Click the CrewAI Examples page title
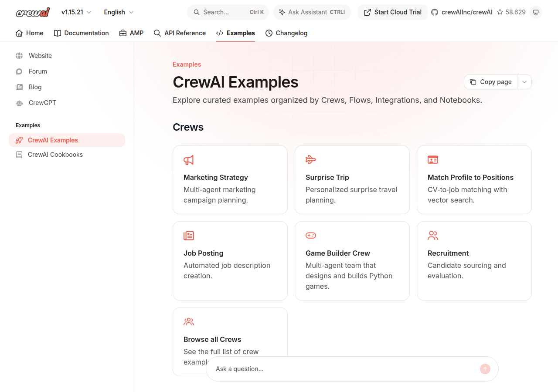This screenshot has width=558, height=392. pyautogui.click(x=235, y=82)
